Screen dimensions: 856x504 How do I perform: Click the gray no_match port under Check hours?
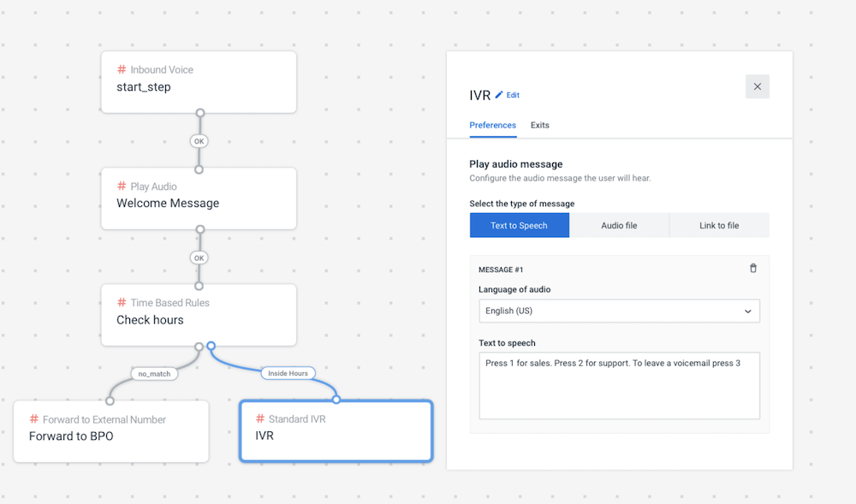pos(199,347)
